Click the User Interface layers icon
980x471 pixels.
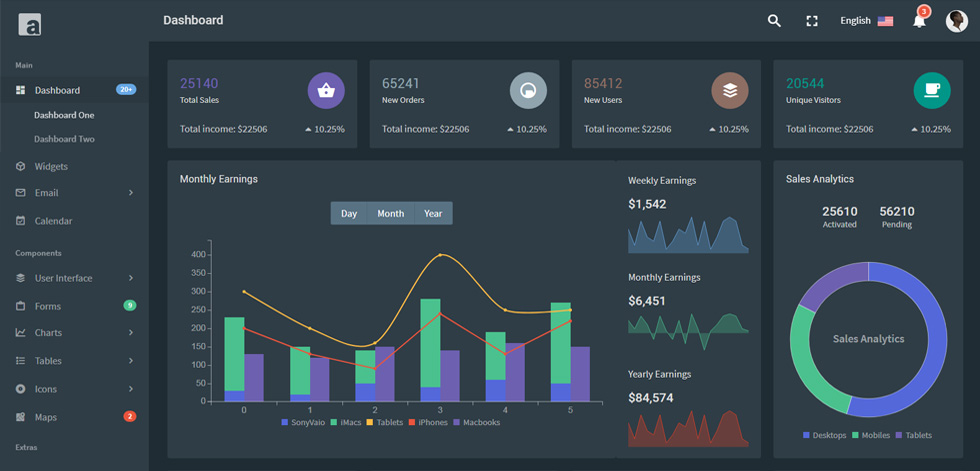tap(21, 278)
